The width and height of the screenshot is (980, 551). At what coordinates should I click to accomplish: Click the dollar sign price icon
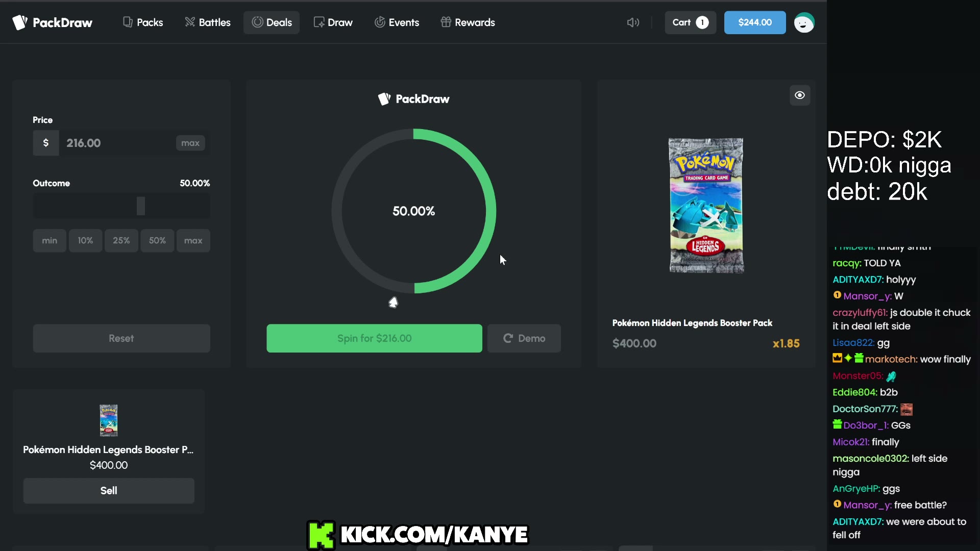click(46, 143)
